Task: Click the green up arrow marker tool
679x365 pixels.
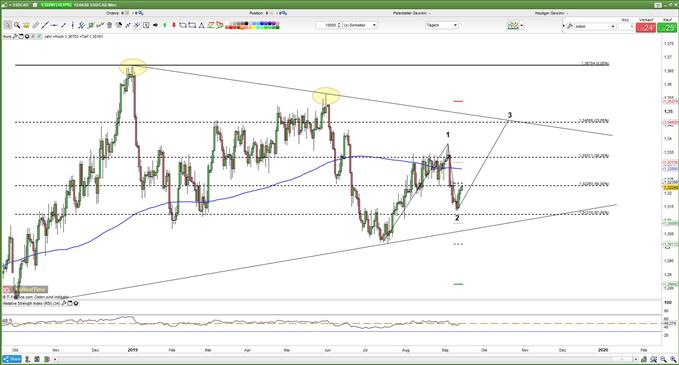Action: pyautogui.click(x=165, y=25)
